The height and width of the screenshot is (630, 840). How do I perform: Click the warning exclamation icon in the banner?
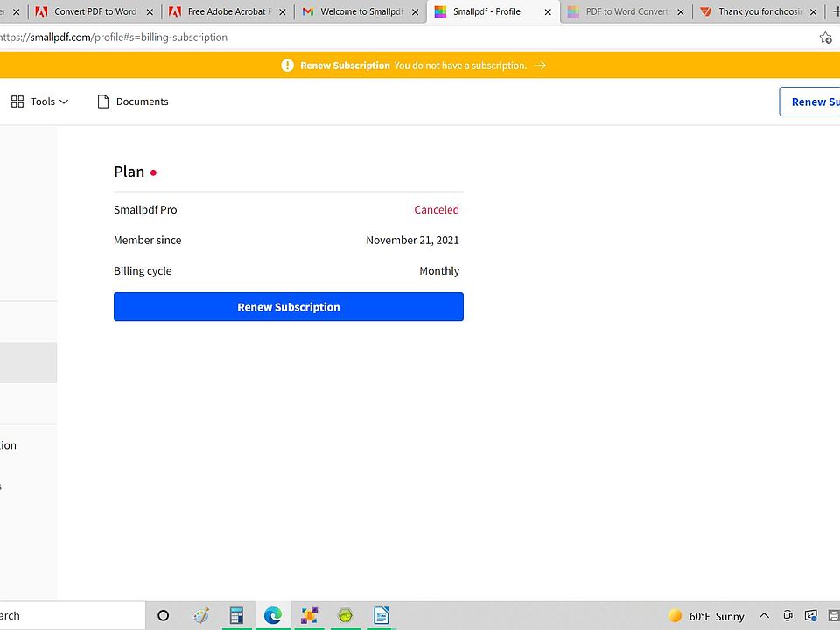[288, 66]
